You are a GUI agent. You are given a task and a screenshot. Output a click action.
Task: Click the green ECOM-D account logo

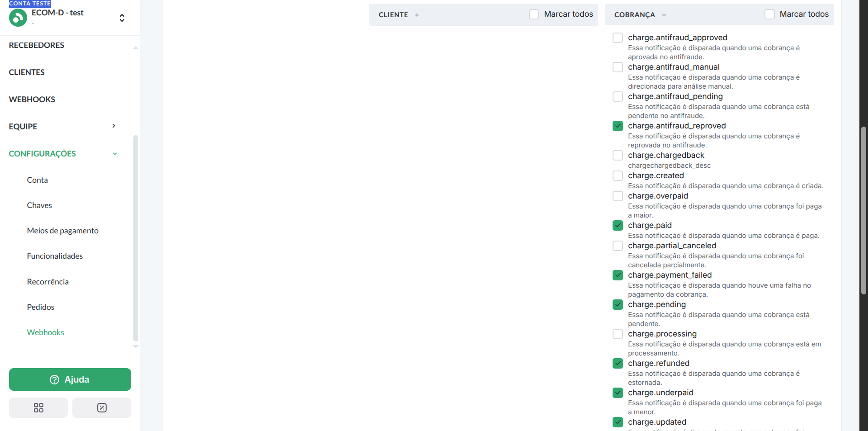point(18,18)
